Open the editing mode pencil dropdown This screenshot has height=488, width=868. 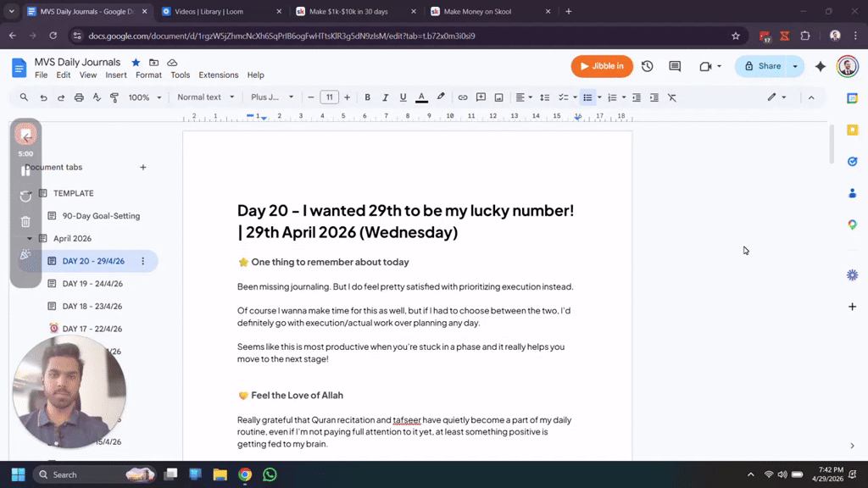click(776, 97)
